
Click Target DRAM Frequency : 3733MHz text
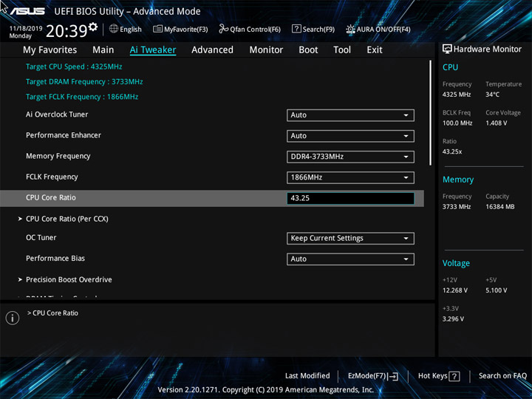(84, 82)
